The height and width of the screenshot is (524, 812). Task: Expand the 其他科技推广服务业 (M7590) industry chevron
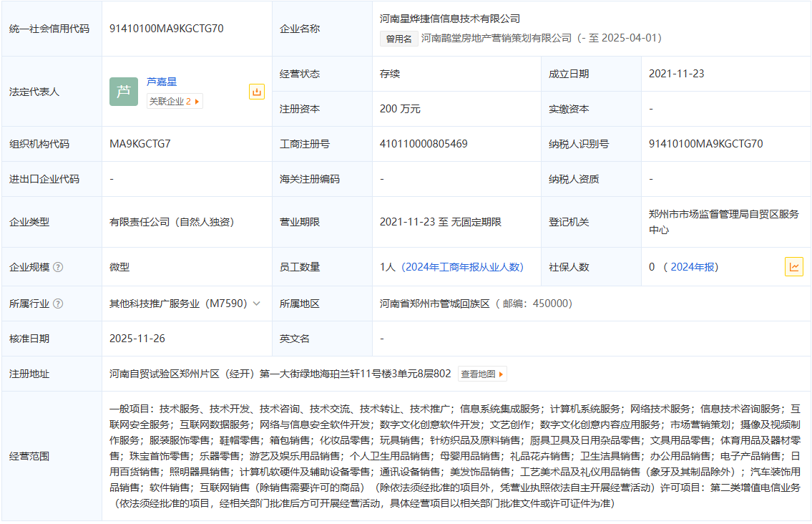[x=257, y=304]
